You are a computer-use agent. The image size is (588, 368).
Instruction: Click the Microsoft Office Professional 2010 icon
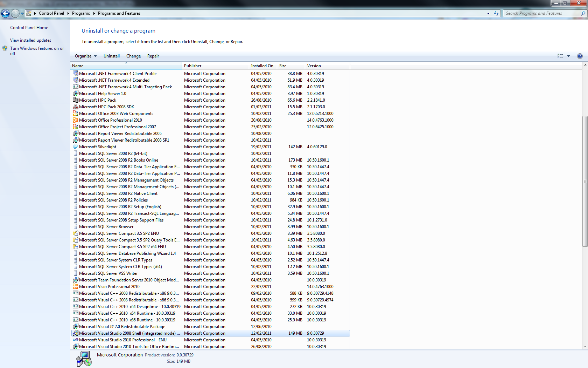point(75,120)
